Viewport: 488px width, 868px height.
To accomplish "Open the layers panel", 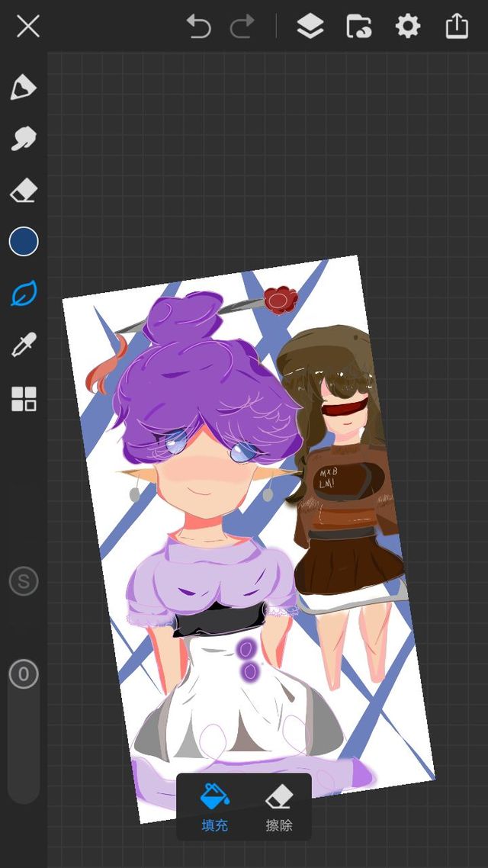I will 310,27.
